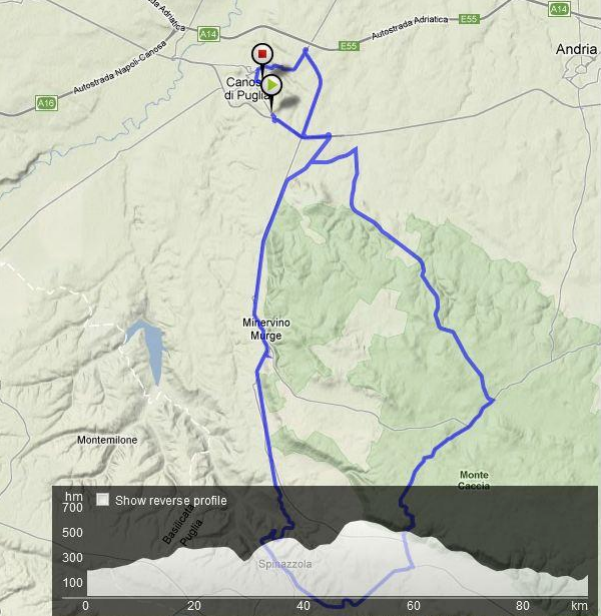Click the E55 shield beside Autostrada Adriatica label
The height and width of the screenshot is (616, 601).
click(469, 19)
